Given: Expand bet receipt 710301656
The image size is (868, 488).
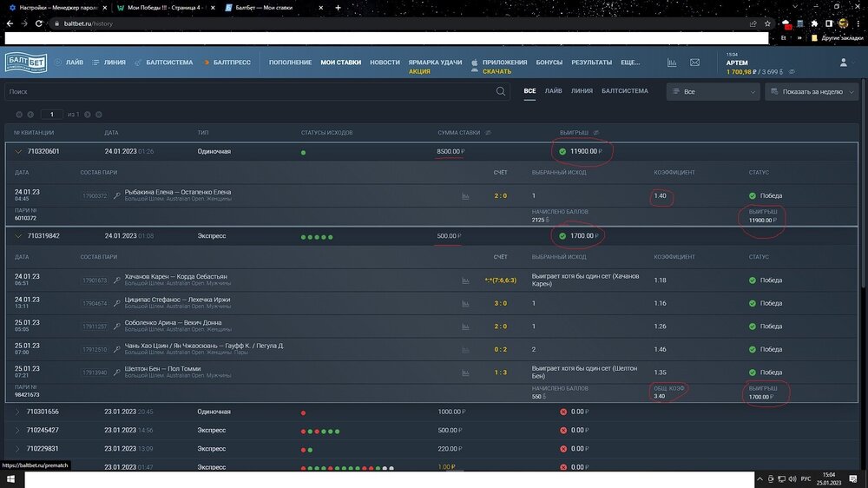Looking at the screenshot, I should (18, 412).
